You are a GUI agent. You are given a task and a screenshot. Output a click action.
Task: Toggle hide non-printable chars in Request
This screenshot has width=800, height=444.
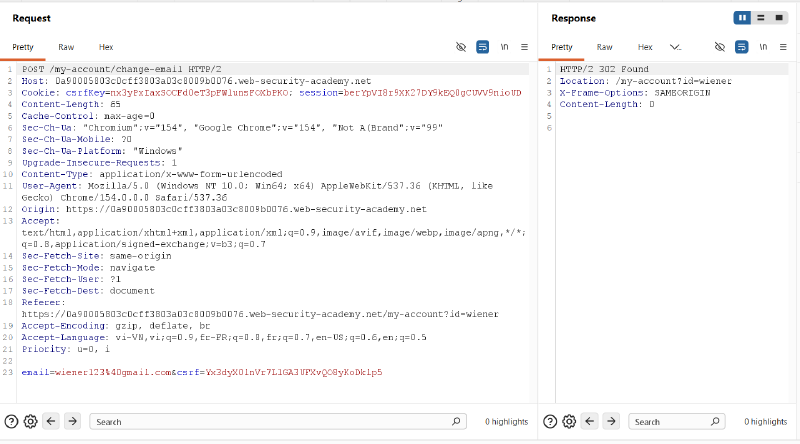(461, 47)
